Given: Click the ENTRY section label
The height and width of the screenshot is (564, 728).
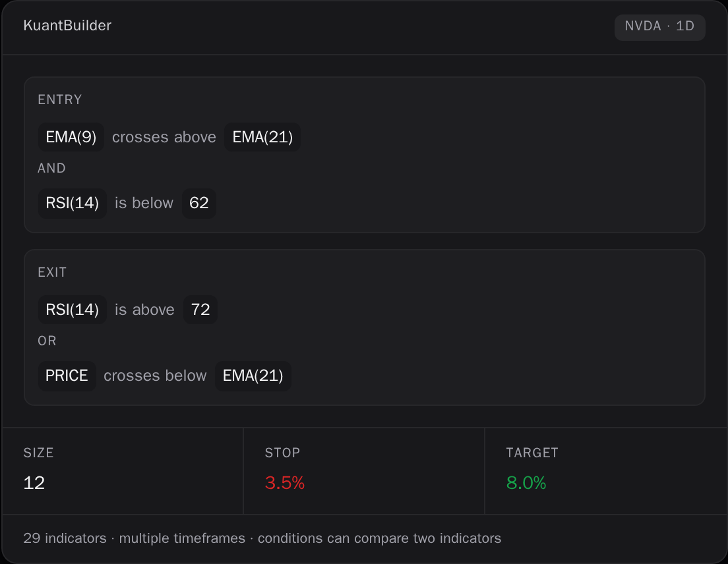Looking at the screenshot, I should [60, 99].
